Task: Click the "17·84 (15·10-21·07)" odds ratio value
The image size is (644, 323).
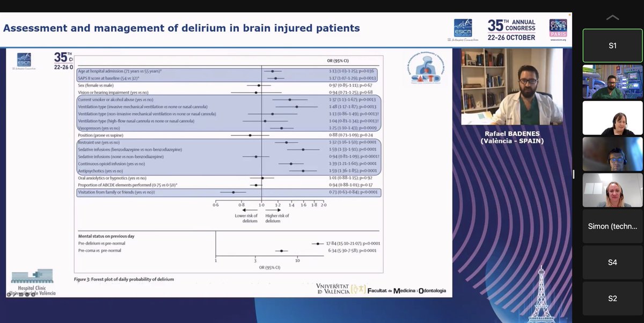Action: tap(340, 243)
